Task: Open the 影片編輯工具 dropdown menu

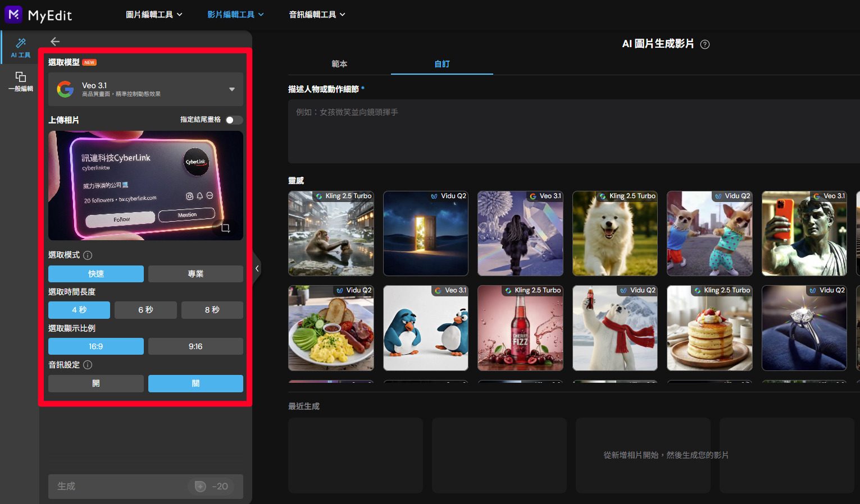Action: pos(235,15)
